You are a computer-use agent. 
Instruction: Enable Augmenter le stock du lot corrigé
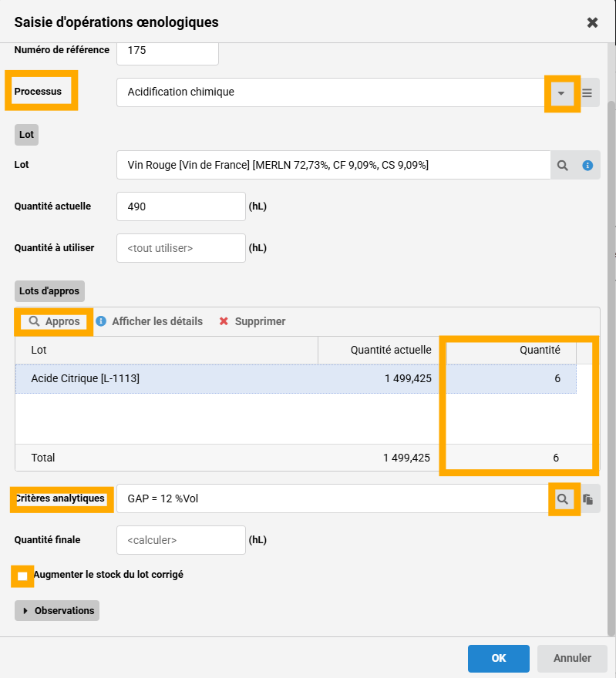click(x=22, y=576)
